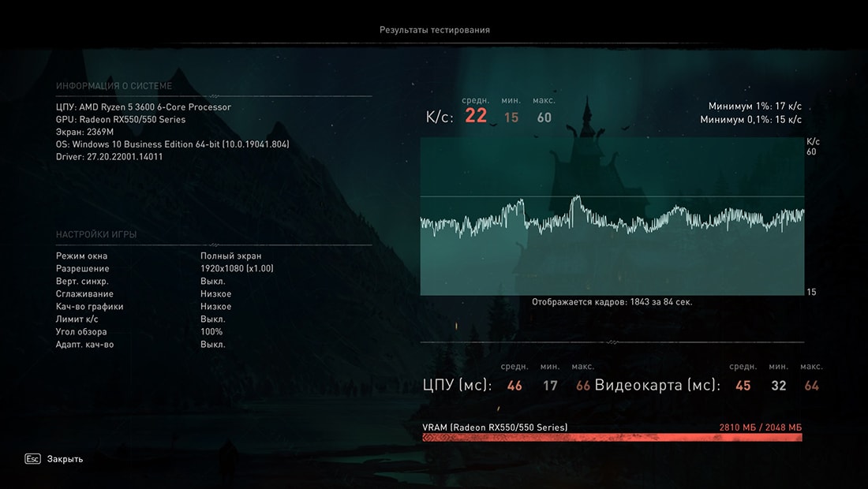Click the Полный экран value

[231, 256]
